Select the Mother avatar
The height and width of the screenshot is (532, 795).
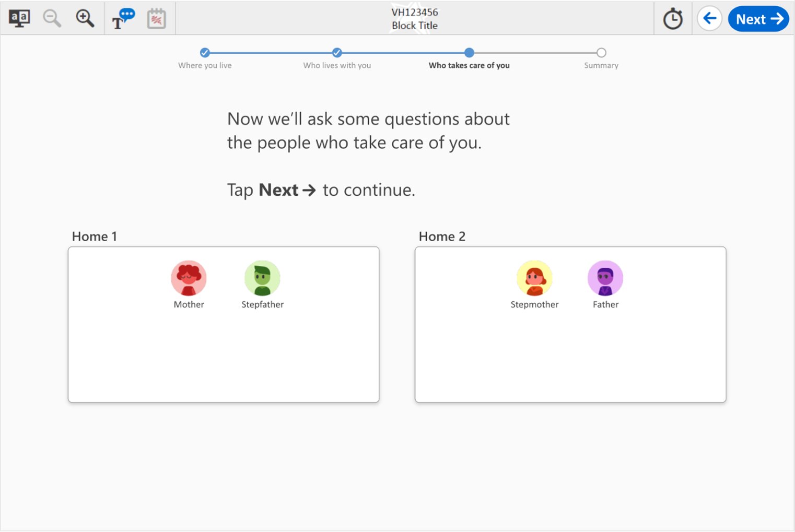(189, 278)
